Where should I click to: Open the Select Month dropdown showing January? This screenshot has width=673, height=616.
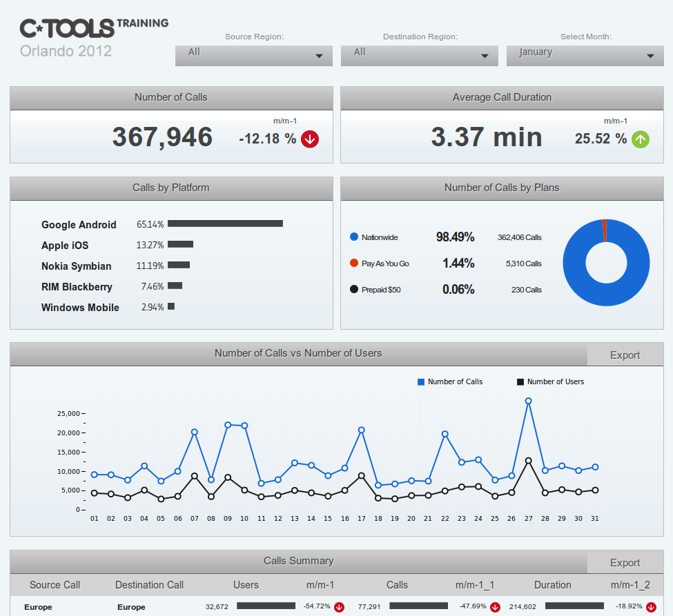[585, 55]
